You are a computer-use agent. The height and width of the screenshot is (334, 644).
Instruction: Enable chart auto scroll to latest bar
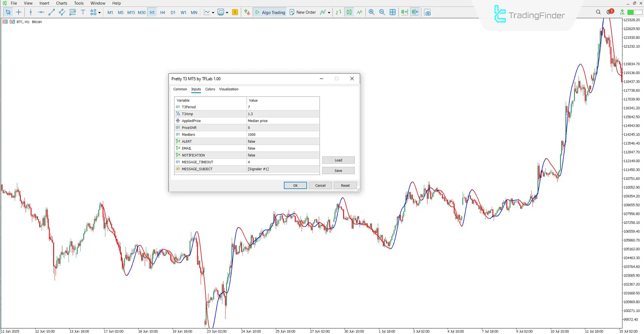[x=404, y=12]
